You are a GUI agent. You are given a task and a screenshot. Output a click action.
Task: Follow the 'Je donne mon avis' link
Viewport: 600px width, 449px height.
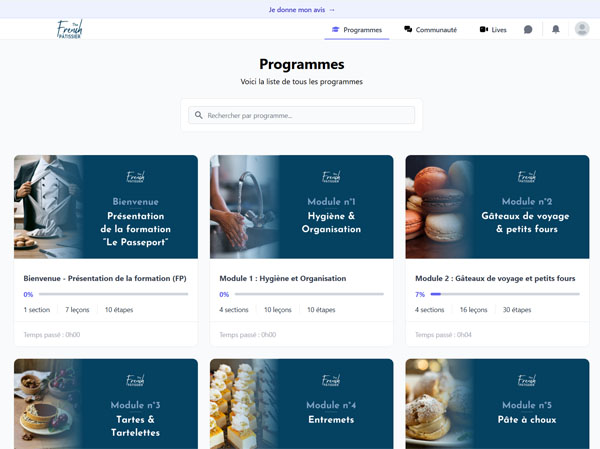302,10
